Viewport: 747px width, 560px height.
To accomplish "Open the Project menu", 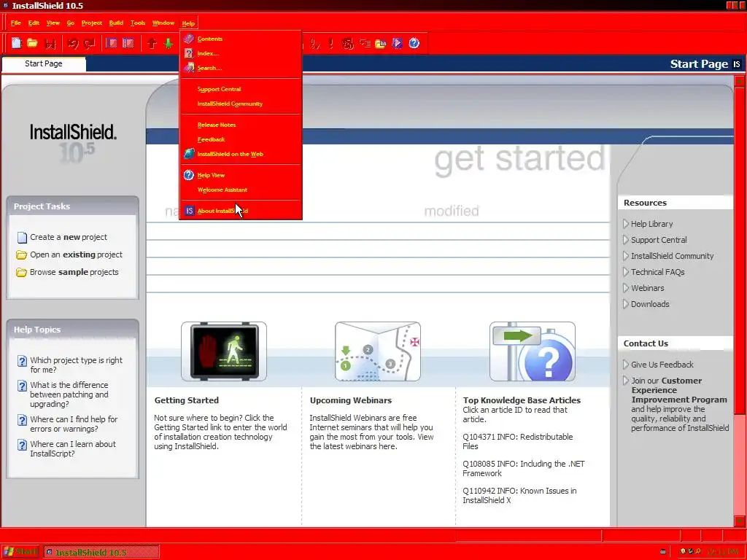I will pyautogui.click(x=91, y=23).
